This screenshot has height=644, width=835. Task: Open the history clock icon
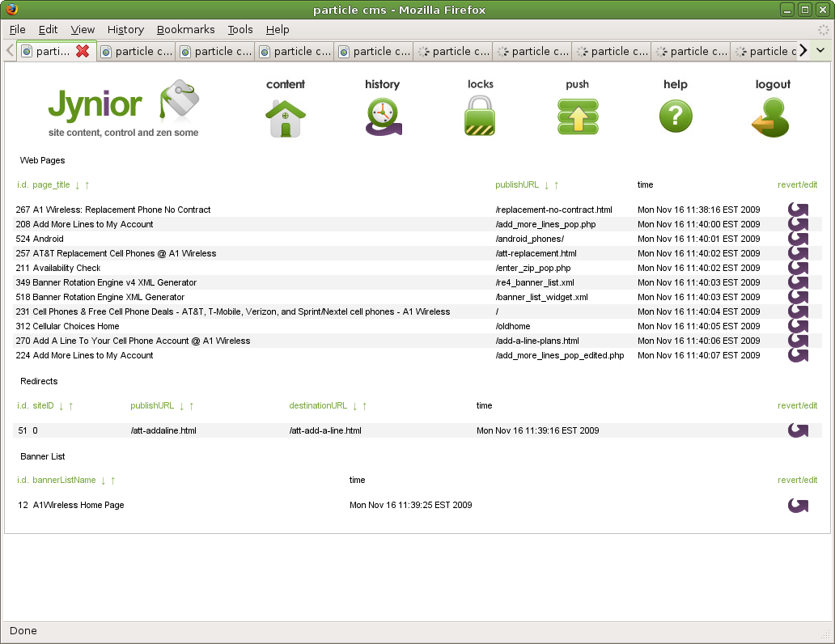382,117
